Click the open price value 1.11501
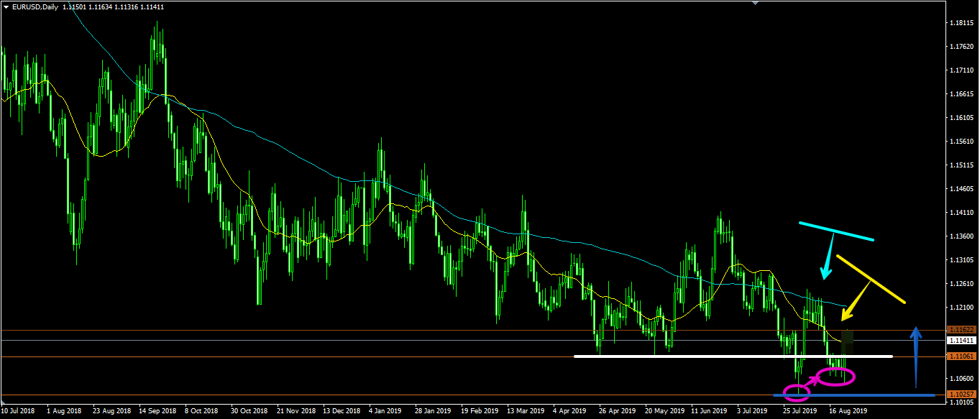 74,6
